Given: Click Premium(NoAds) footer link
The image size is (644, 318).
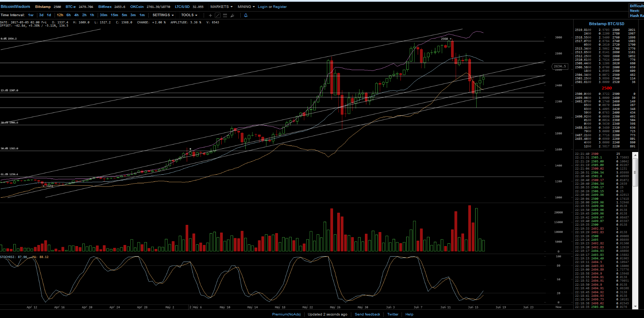Looking at the screenshot, I should pyautogui.click(x=286, y=314).
